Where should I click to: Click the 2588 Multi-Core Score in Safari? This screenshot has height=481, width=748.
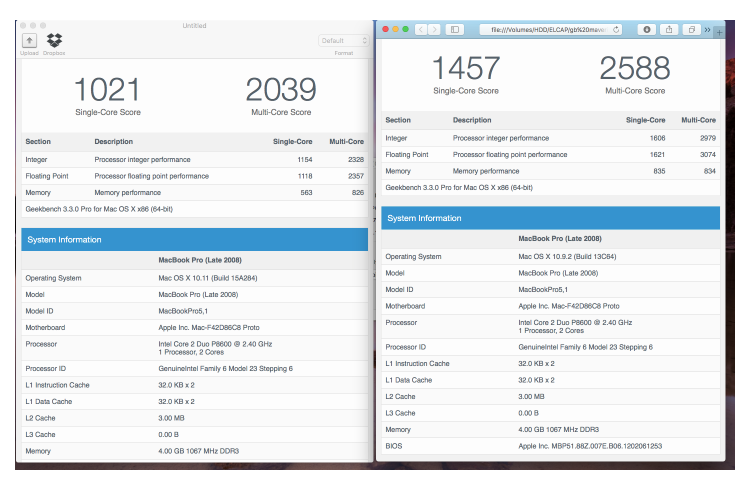coord(635,68)
